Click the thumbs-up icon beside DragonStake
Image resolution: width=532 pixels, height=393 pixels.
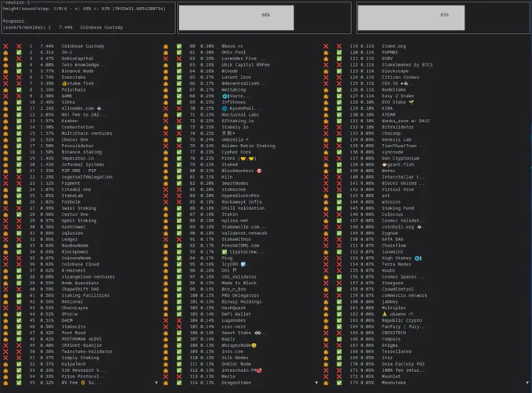[166, 383]
